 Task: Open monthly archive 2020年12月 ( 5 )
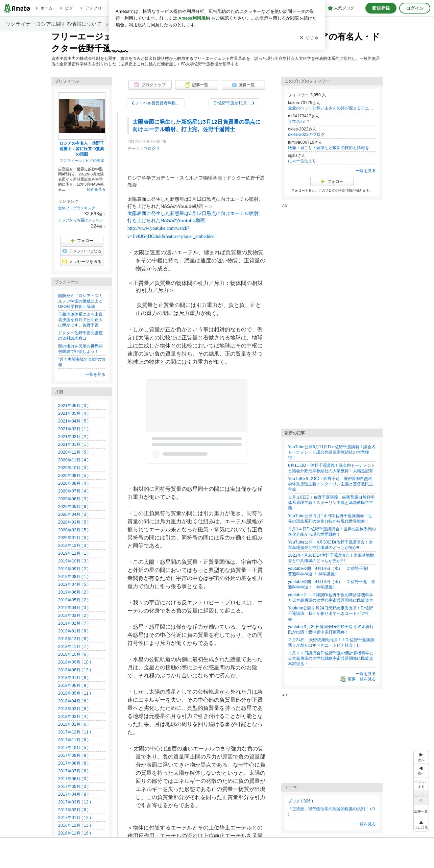[x=73, y=452]
